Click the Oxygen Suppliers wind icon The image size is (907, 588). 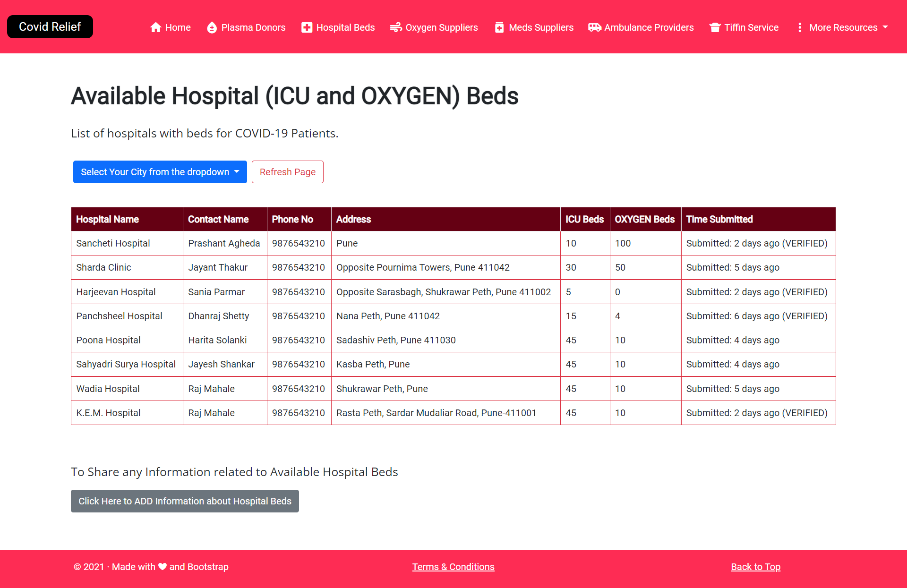click(396, 27)
